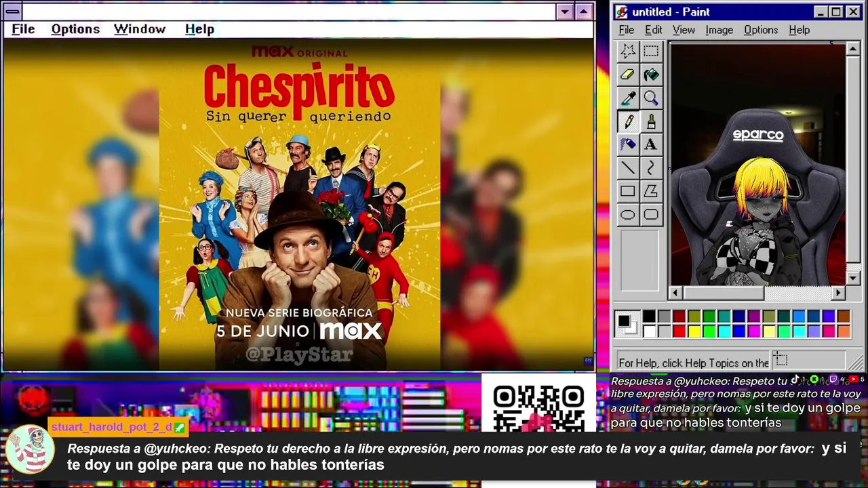
Task: Open the left window's system menu box
Action: 12,12
